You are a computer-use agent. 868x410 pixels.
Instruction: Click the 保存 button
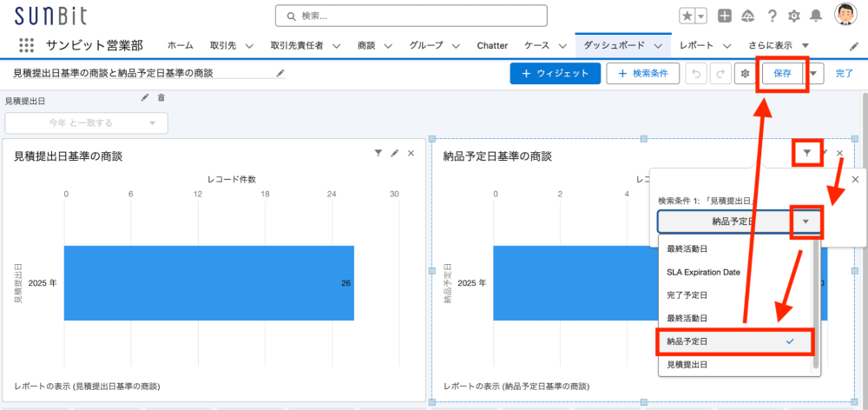click(782, 74)
